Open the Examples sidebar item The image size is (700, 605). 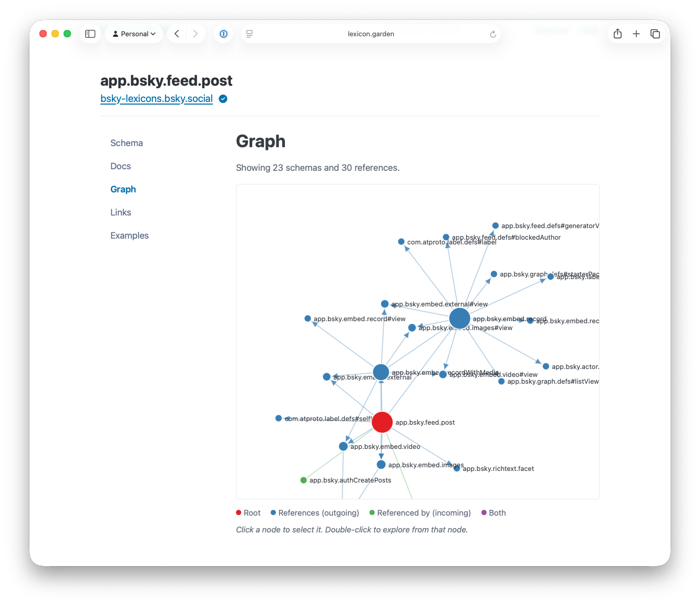[129, 235]
